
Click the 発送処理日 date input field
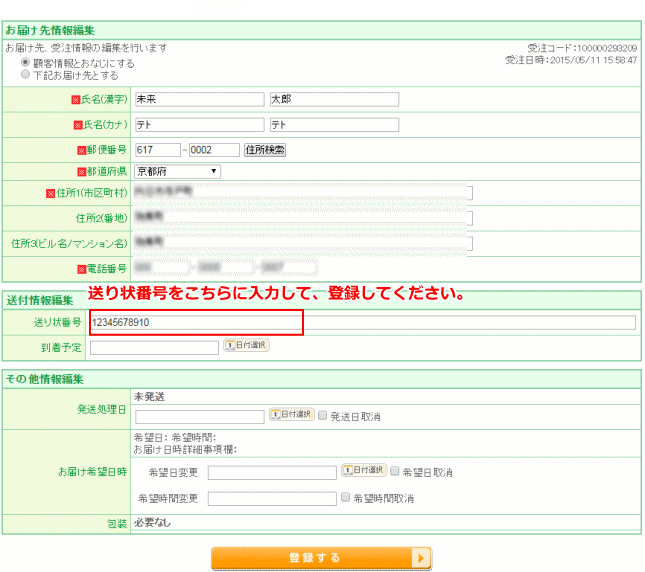pos(200,417)
